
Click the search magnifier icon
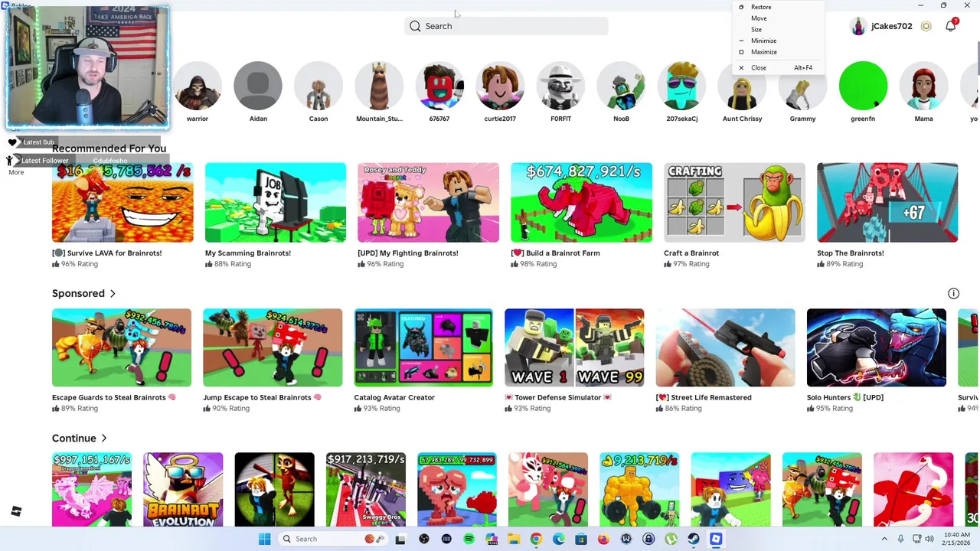pos(415,26)
